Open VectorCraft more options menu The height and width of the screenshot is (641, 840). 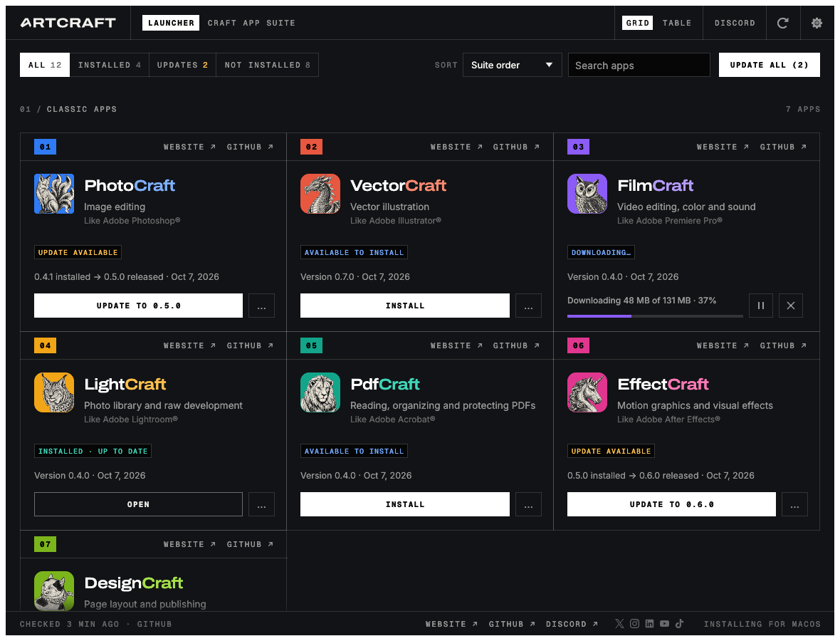(528, 306)
